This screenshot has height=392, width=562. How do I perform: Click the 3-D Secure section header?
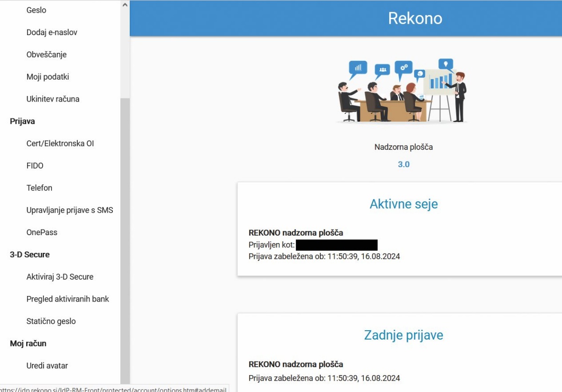[x=30, y=255]
